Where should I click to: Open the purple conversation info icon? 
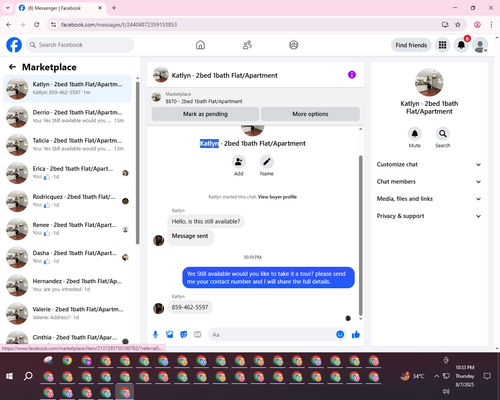352,75
